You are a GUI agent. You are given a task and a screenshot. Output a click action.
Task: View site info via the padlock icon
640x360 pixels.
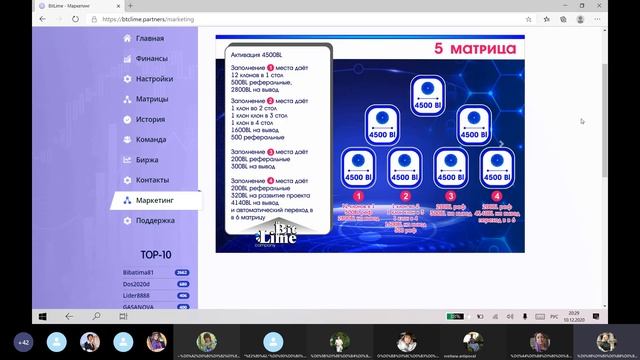[x=94, y=19]
